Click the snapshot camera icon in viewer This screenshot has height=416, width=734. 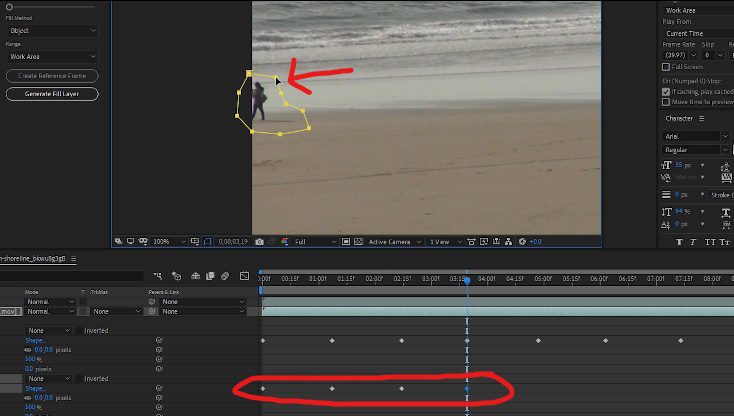[259, 241]
